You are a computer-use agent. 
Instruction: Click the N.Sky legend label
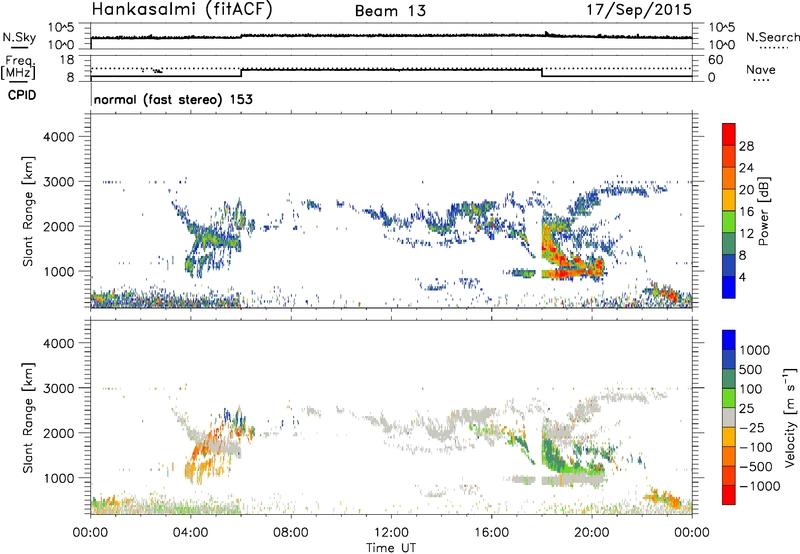pyautogui.click(x=19, y=37)
